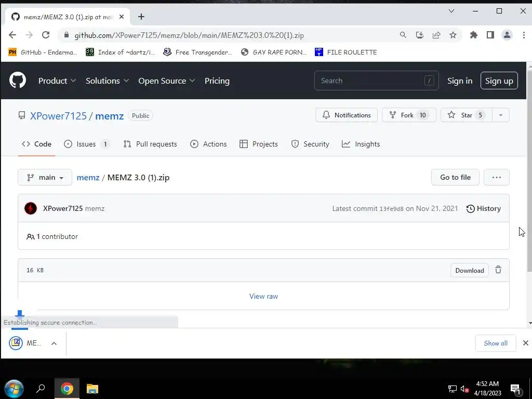Click the Download button
532x399 pixels.
[470, 270]
